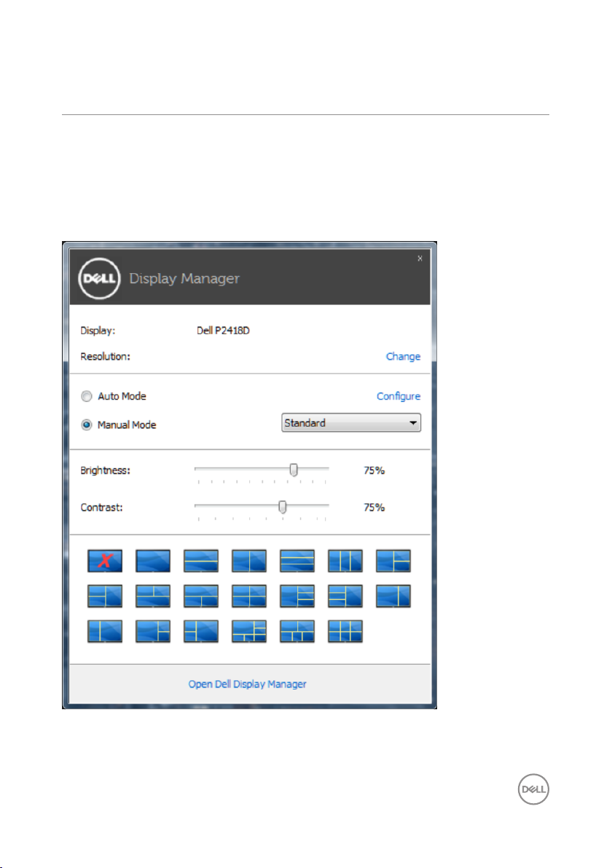The width and height of the screenshot is (612, 868).
Task: Click the Change resolution link
Action: 403,357
